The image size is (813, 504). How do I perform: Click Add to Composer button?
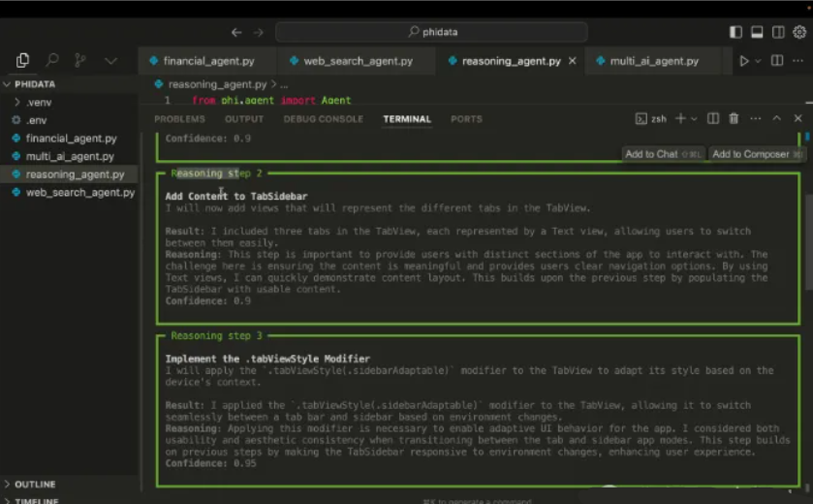[x=757, y=154]
